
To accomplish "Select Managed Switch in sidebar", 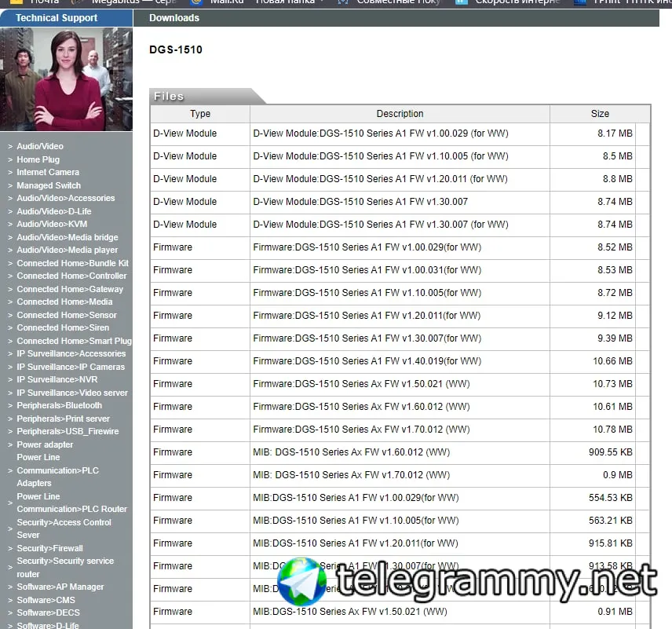I will [49, 185].
